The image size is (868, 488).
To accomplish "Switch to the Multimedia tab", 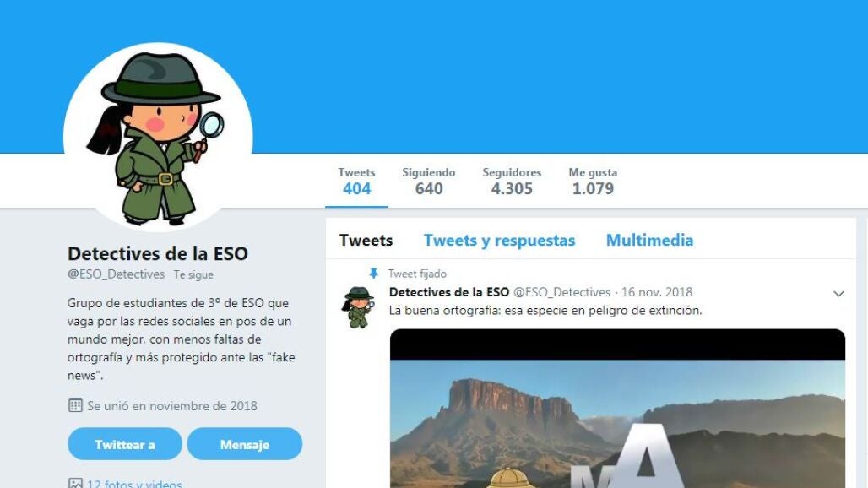I will pos(649,240).
